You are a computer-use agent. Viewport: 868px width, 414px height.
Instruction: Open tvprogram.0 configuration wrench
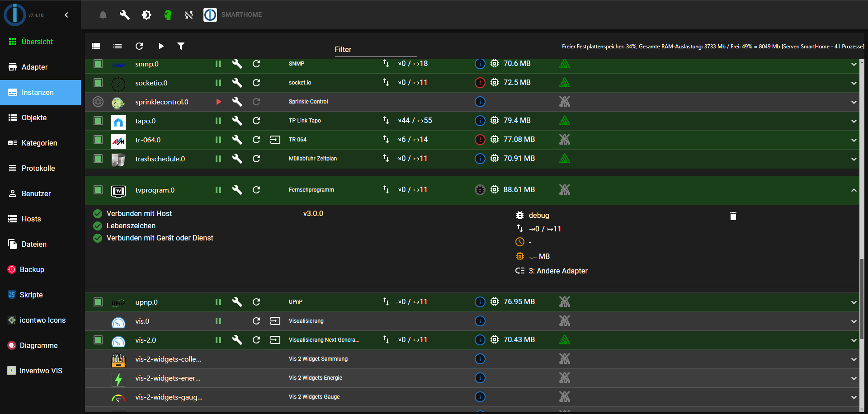237,190
